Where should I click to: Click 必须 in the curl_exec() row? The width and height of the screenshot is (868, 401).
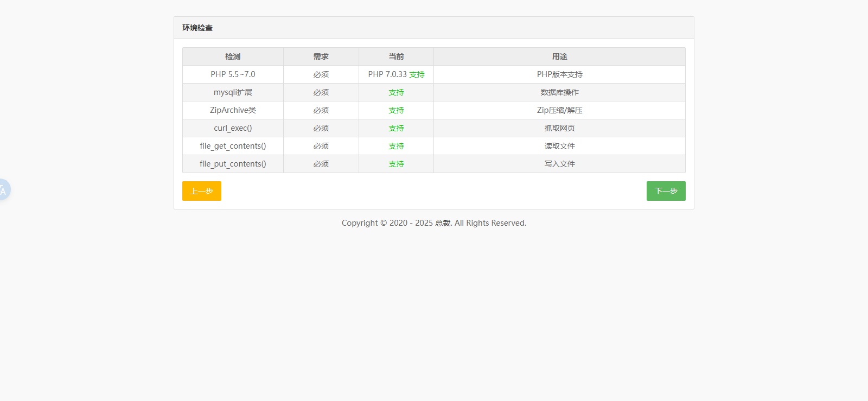[x=321, y=128]
